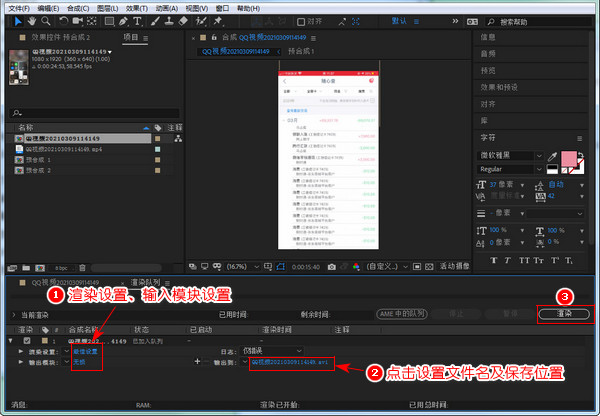The image size is (600, 416).
Task: Select the Pan Behind anchor point tool
Action: click(91, 21)
